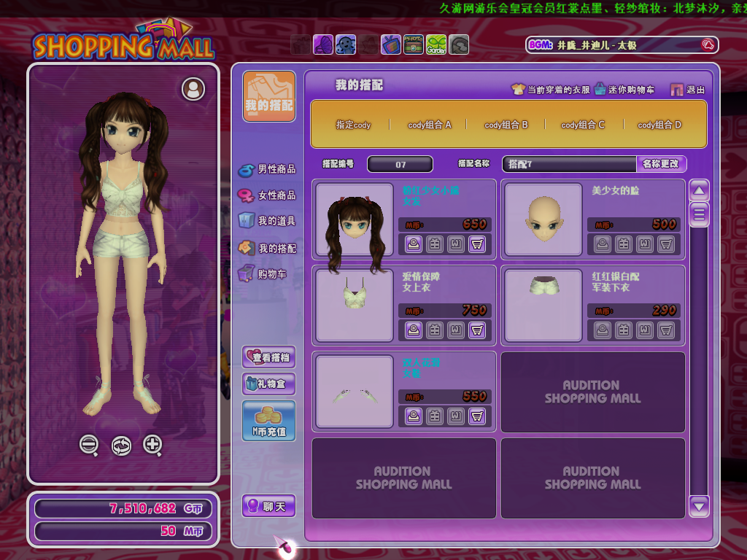Screen dimensions: 747x560
Task: Select the shoes thumbnail priced 550
Action: 355,392
